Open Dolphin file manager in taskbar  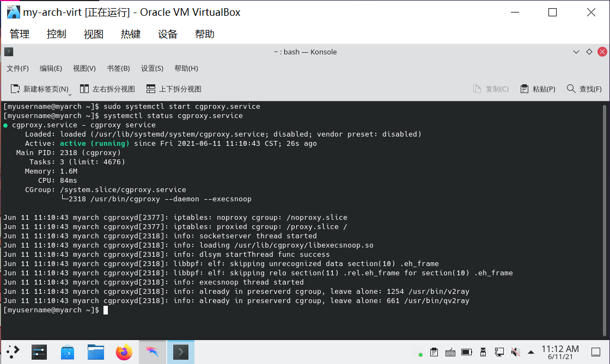(x=96, y=352)
